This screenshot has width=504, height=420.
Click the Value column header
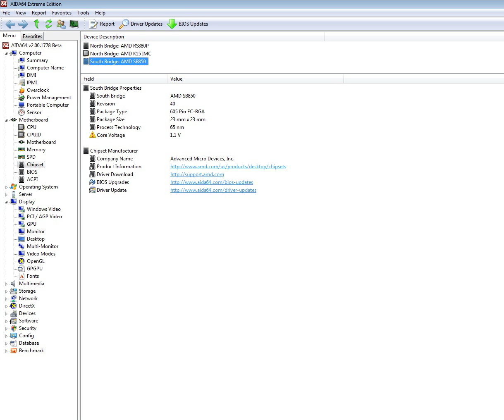tap(256, 79)
